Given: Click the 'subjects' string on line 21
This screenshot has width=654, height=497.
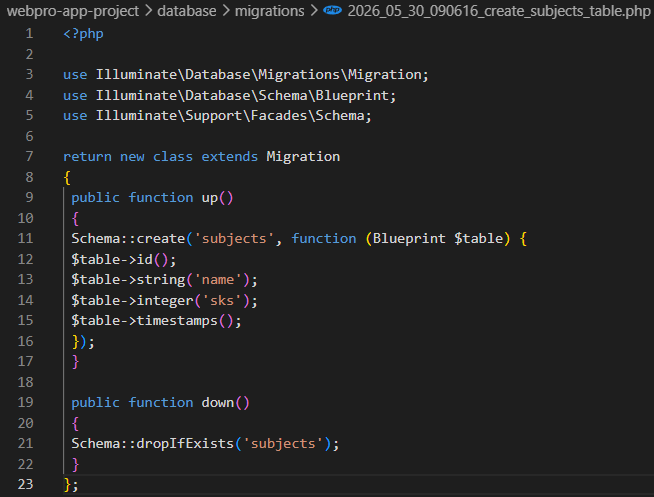Looking at the screenshot, I should click(283, 443).
